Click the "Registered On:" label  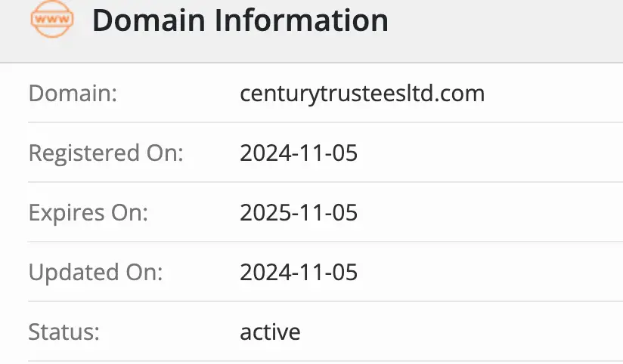[x=106, y=153]
